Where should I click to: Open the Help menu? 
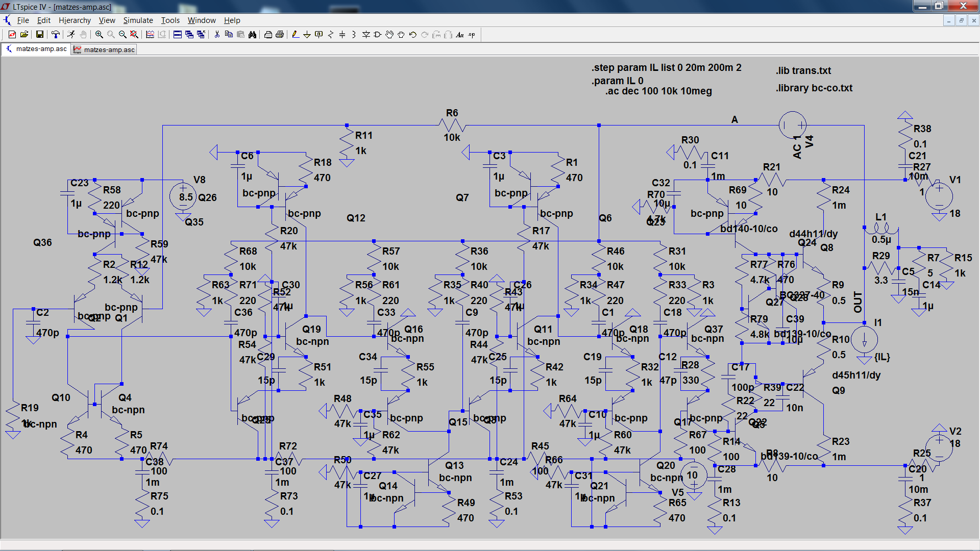(x=232, y=20)
